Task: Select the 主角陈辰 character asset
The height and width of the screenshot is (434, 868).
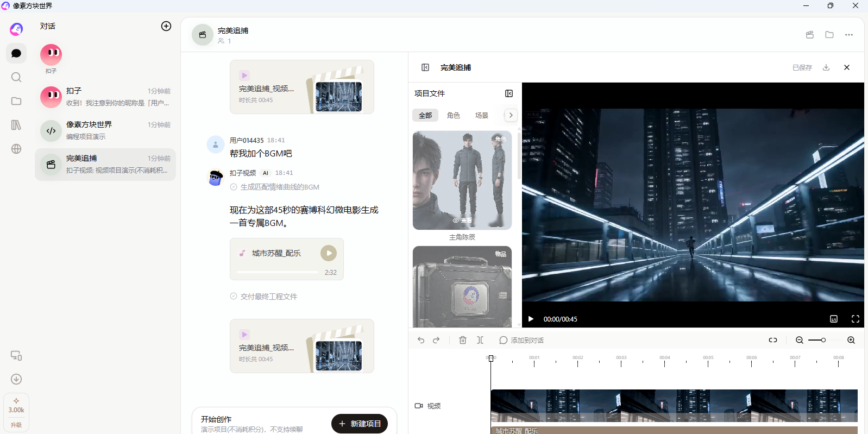Action: (462, 180)
